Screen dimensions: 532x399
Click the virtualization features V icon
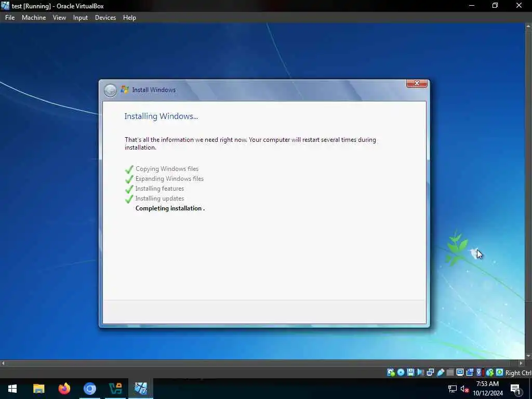point(480,373)
